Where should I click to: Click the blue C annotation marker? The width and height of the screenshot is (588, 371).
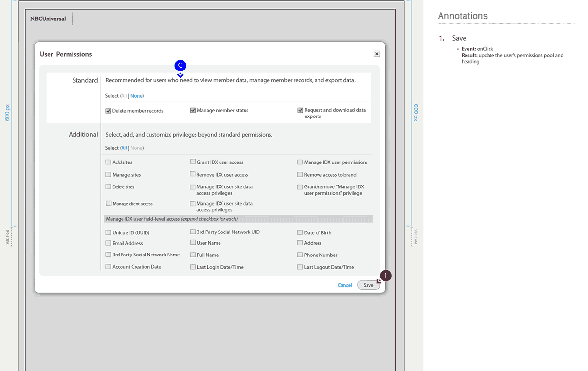(x=180, y=65)
